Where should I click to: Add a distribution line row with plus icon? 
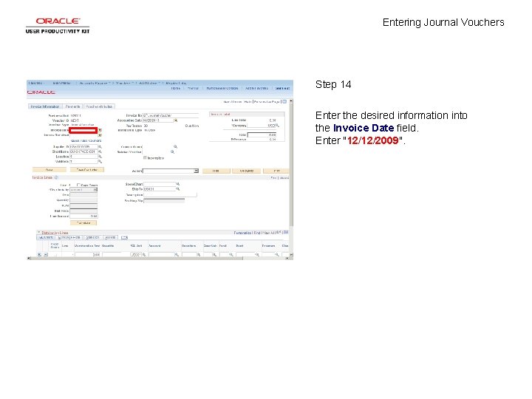click(40, 254)
